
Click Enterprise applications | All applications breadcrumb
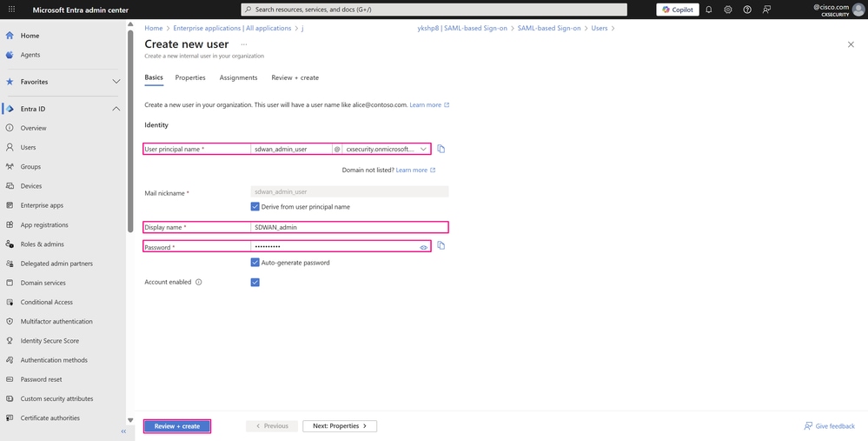pos(232,28)
